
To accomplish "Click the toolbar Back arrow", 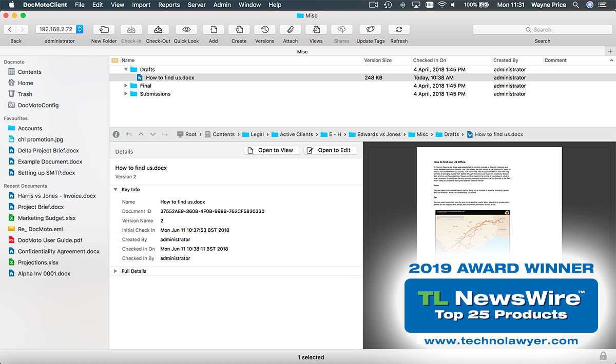I will [x=10, y=30].
